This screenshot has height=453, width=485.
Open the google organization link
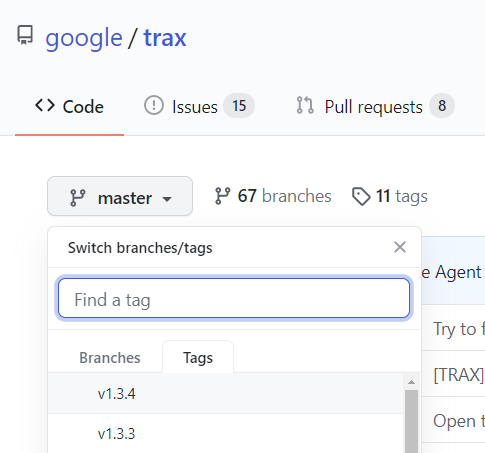[84, 38]
